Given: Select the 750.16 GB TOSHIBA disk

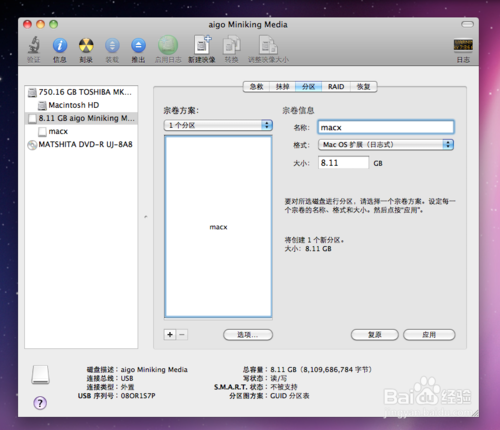Looking at the screenshot, I should 81,92.
